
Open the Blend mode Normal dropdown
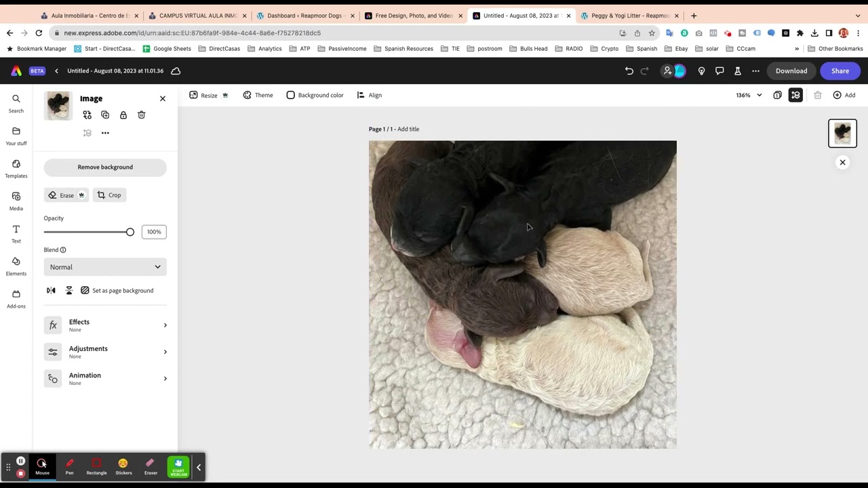tap(105, 267)
